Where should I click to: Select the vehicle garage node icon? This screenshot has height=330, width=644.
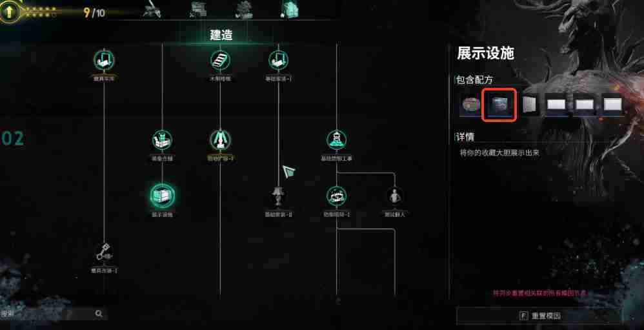tap(104, 61)
